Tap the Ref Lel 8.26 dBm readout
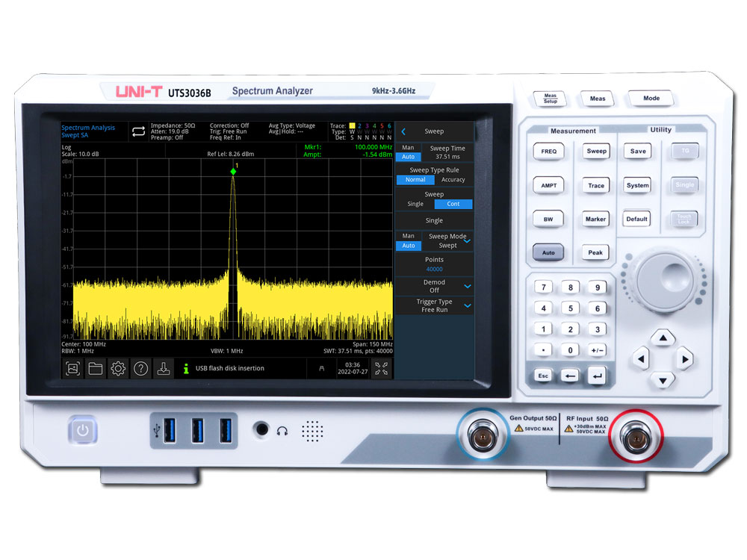This screenshot has width=747, height=560. pyautogui.click(x=231, y=154)
